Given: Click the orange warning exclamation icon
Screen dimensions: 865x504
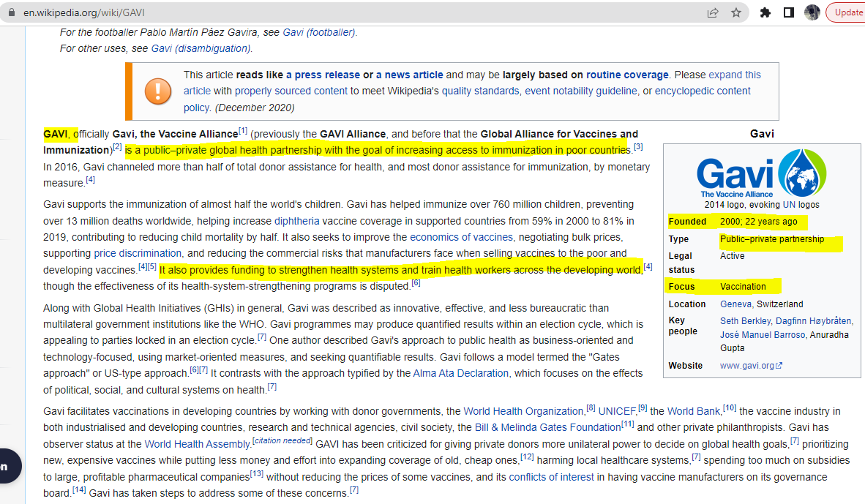Looking at the screenshot, I should click(158, 91).
